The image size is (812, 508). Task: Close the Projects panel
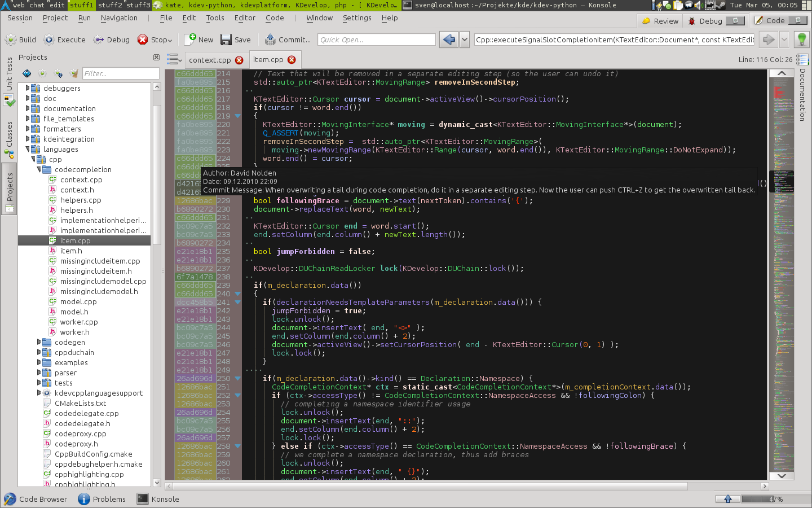(x=156, y=57)
